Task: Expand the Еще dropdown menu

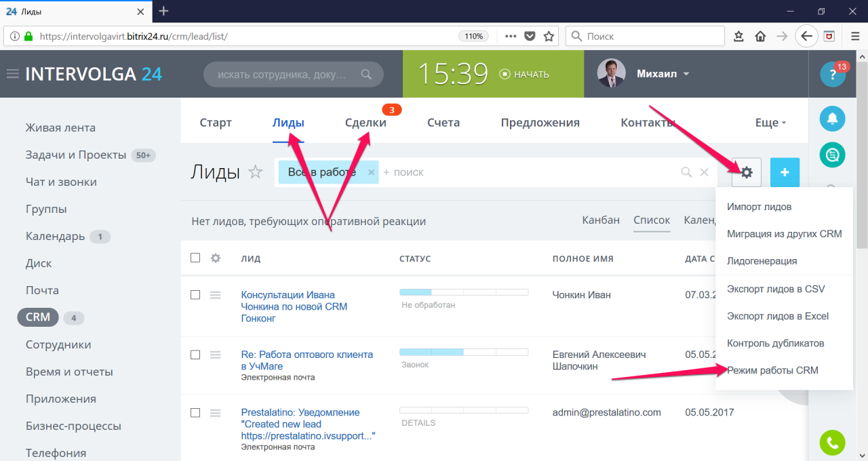Action: [x=771, y=123]
